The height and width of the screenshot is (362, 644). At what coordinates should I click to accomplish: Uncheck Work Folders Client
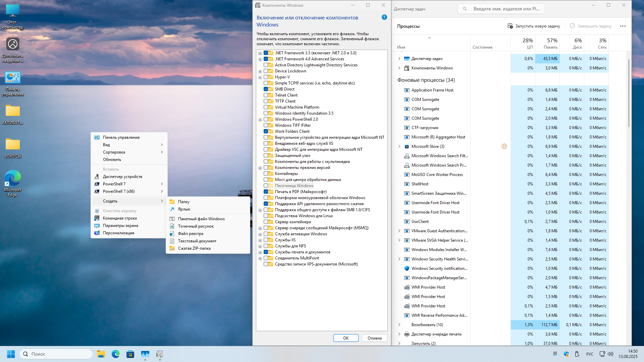pos(266,131)
